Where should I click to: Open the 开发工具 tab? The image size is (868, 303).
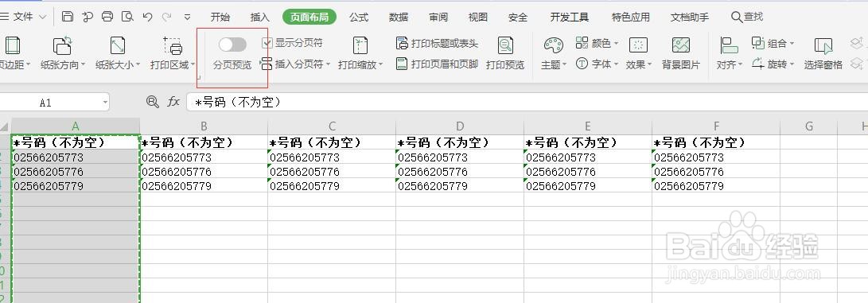(x=570, y=17)
